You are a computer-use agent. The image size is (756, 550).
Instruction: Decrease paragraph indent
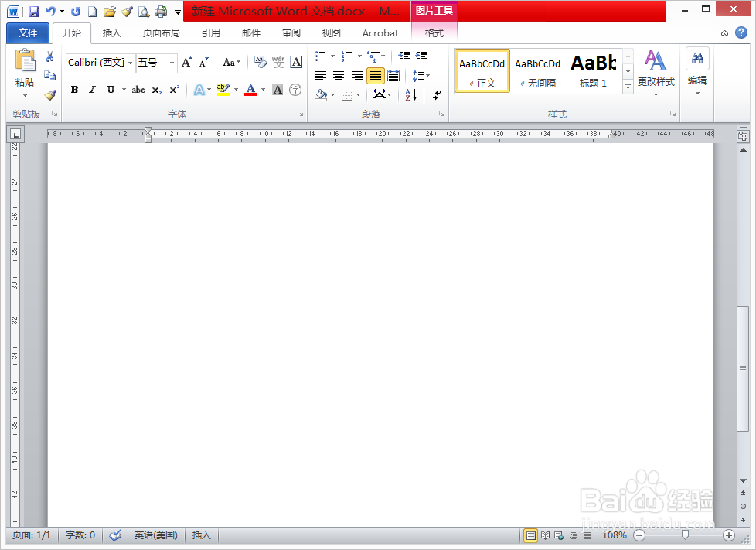[404, 56]
